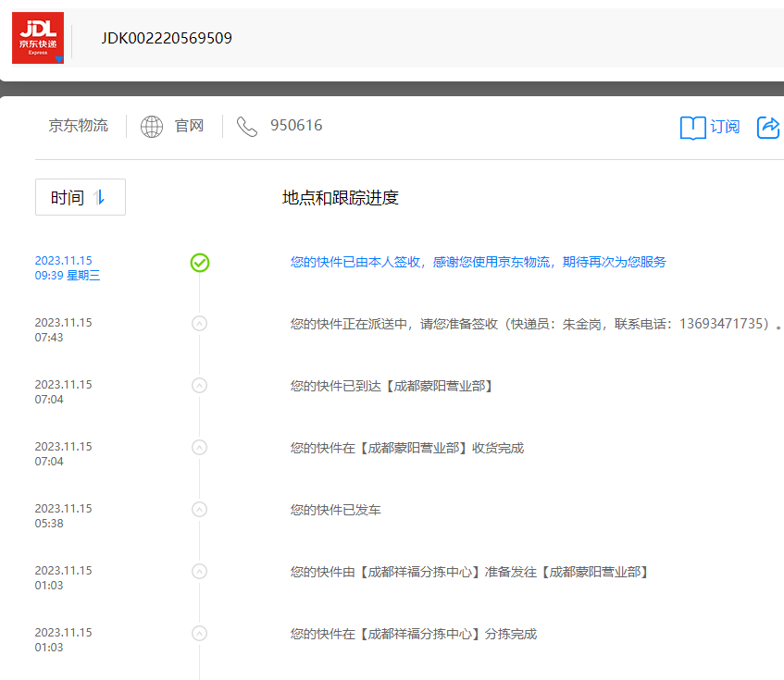Click timeline marker beside 分拣完成 entry
Screen dimensions: 784x680
tap(200, 634)
